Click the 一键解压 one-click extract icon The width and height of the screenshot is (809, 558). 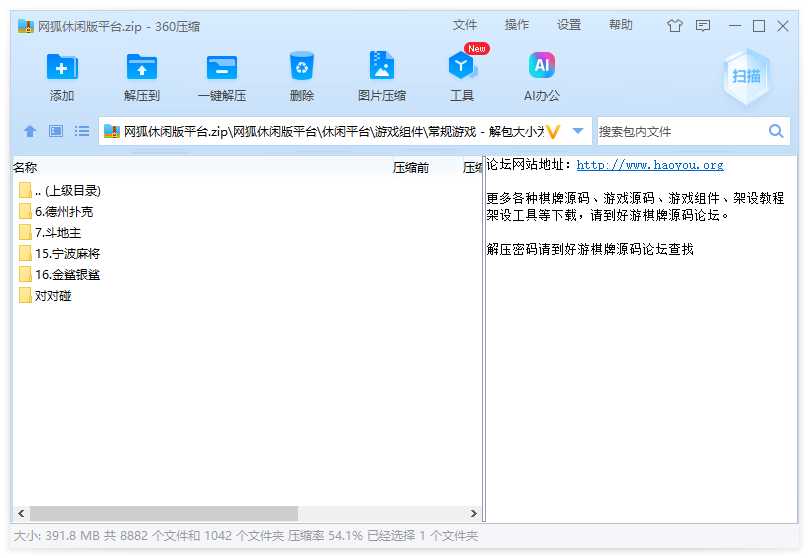pos(222,68)
